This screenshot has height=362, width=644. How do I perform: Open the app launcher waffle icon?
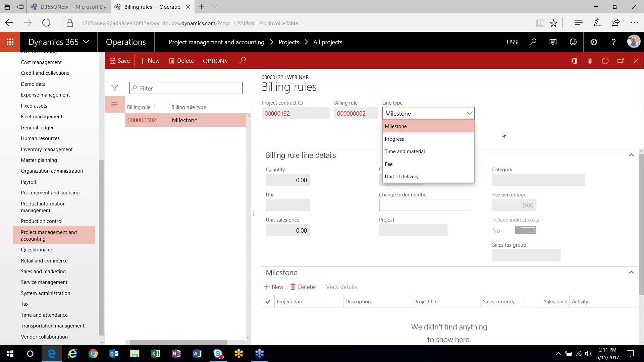pos(10,42)
